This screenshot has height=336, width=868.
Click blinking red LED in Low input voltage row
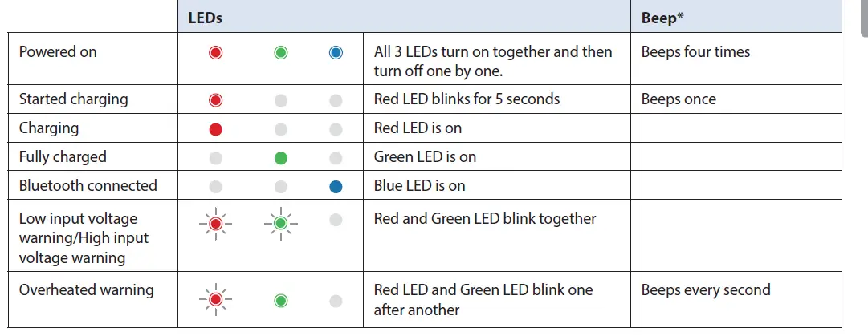[215, 224]
